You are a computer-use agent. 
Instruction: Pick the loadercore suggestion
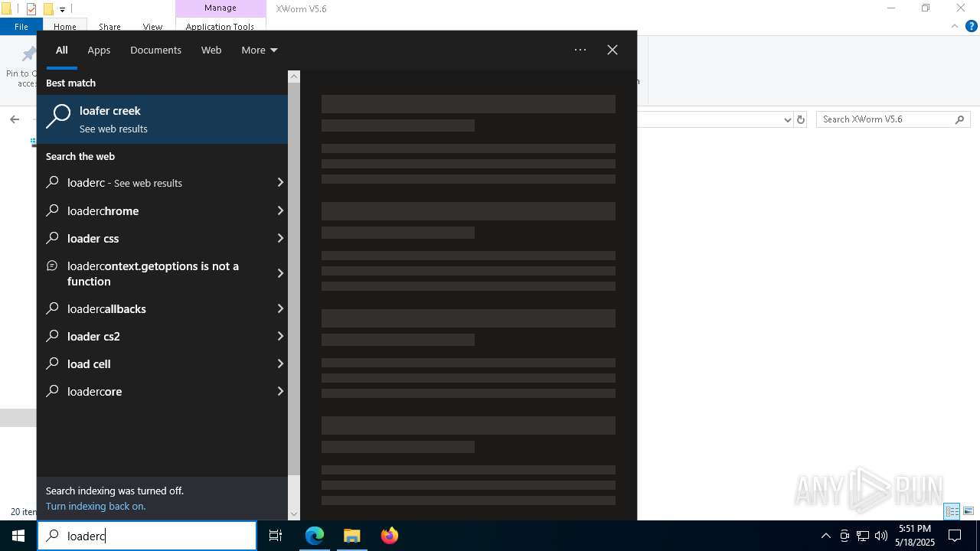tap(155, 391)
